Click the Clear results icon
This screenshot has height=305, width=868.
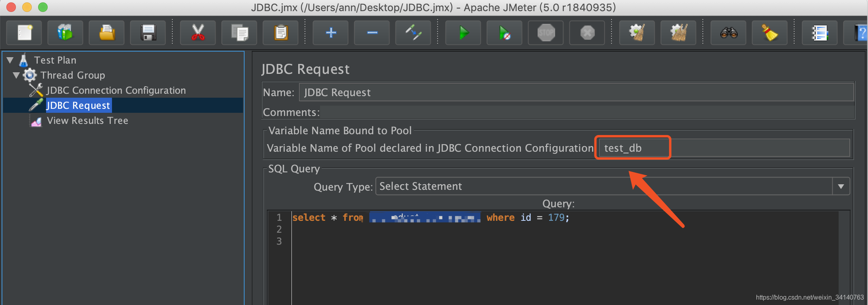click(637, 33)
